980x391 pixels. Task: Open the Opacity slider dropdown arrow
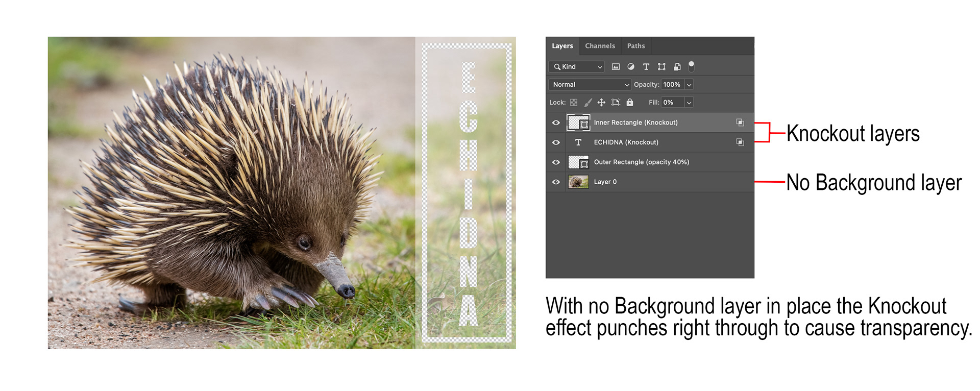click(689, 85)
